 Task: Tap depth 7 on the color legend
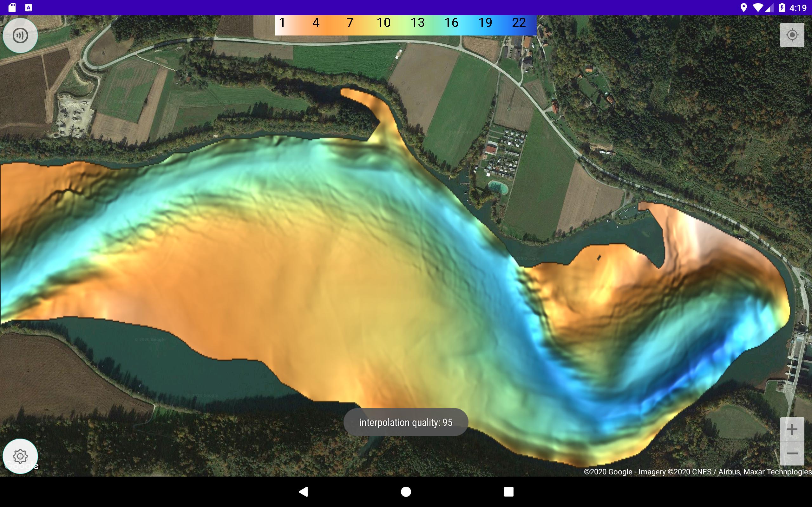(350, 23)
